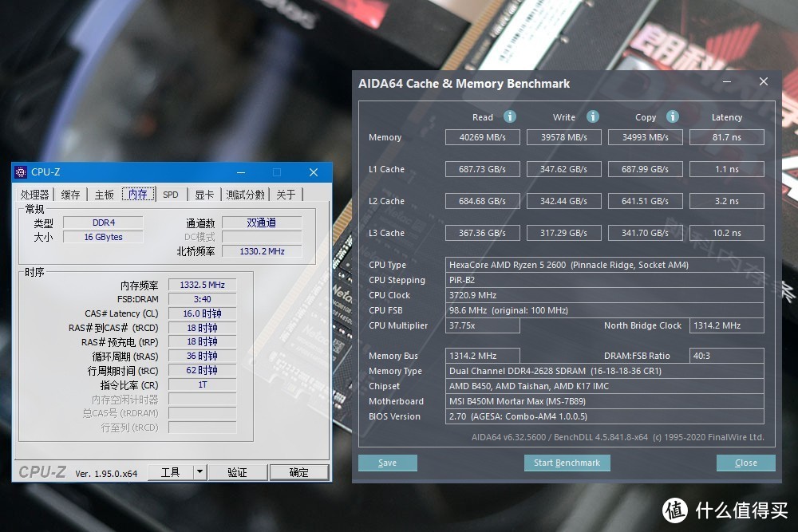Open the 測試分數 tab in CPU-Z

(246, 195)
